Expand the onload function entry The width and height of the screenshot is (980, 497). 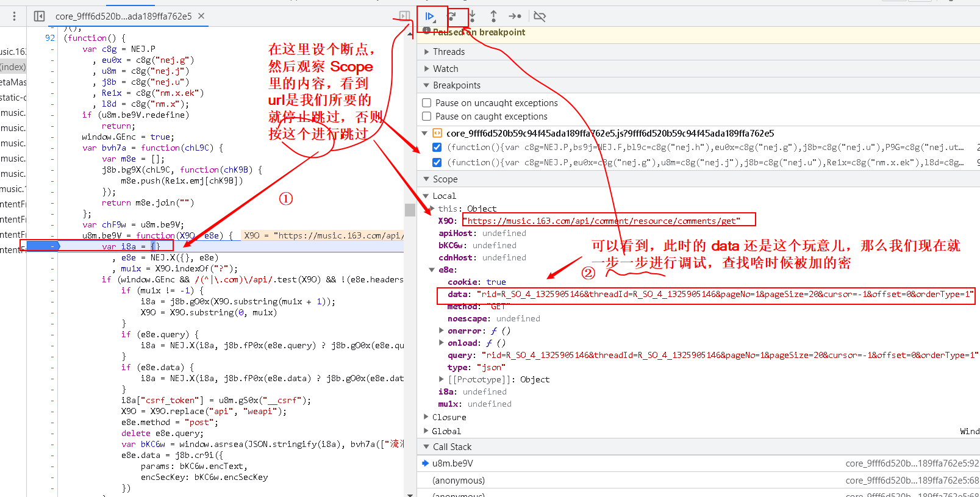442,343
